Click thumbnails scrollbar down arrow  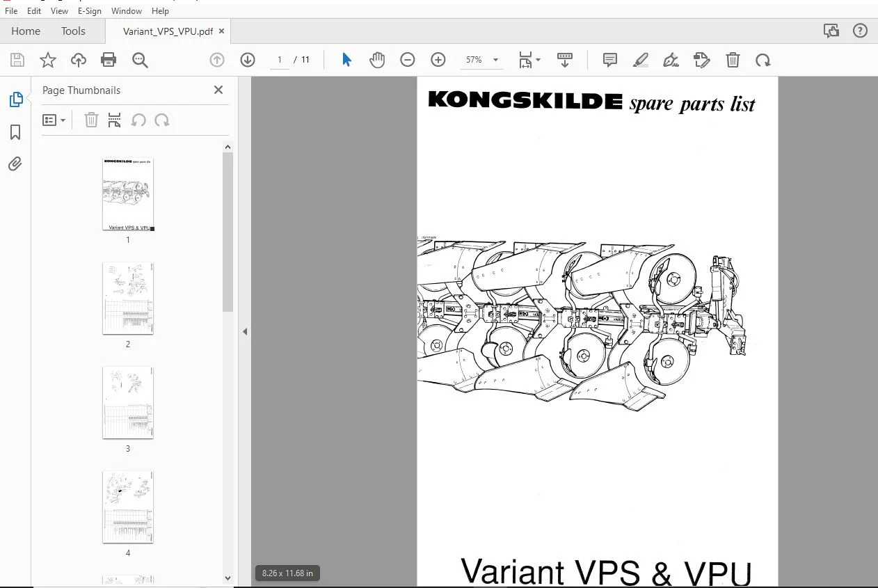pos(228,578)
